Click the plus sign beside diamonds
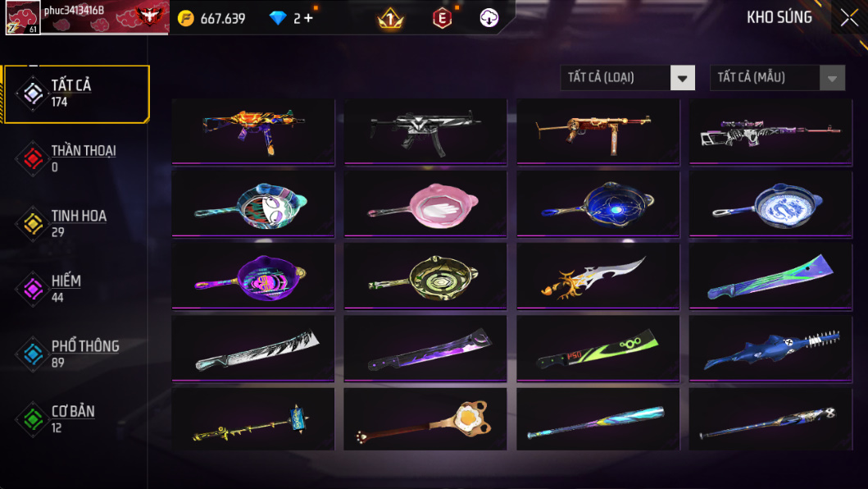 (308, 18)
